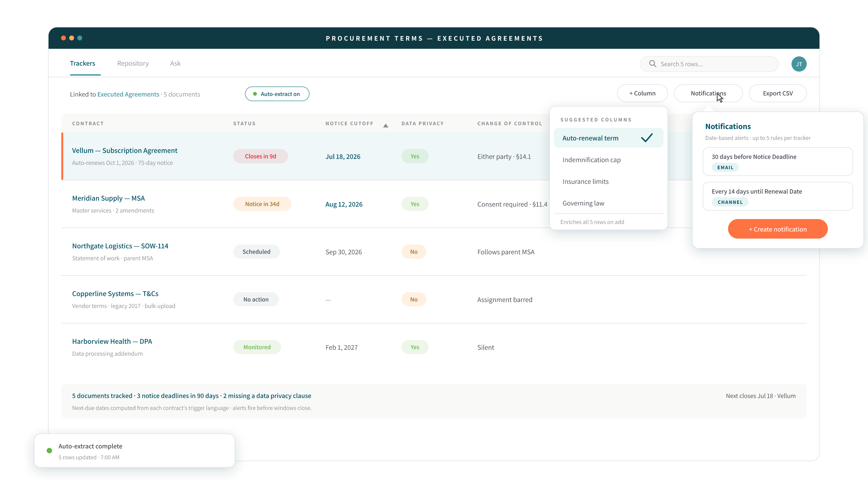Viewport: 868px width, 488px height.
Task: Click the Silent change-of-control cell
Action: pyautogui.click(x=486, y=348)
